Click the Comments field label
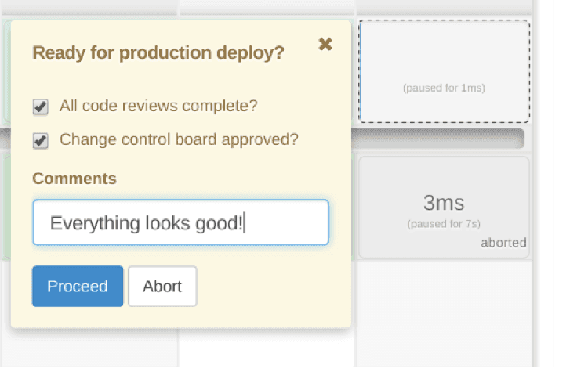Screen dimensions: 588x390 pyautogui.click(x=74, y=179)
